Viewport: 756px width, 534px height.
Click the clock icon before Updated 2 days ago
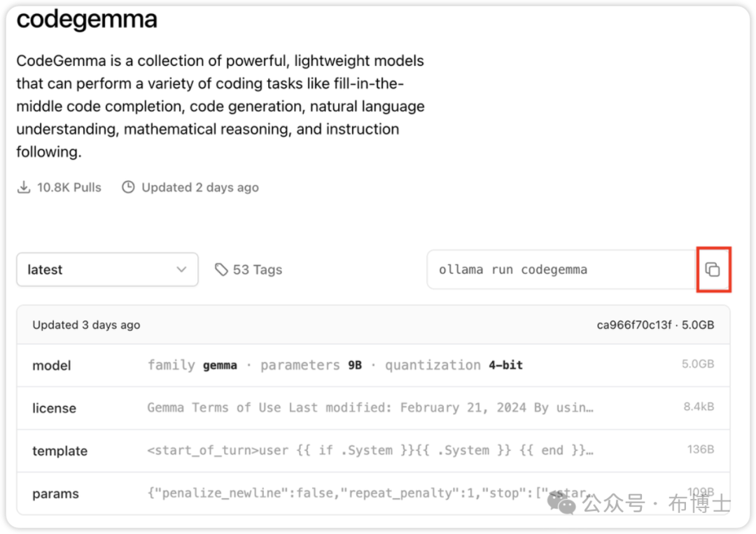pyautogui.click(x=128, y=188)
